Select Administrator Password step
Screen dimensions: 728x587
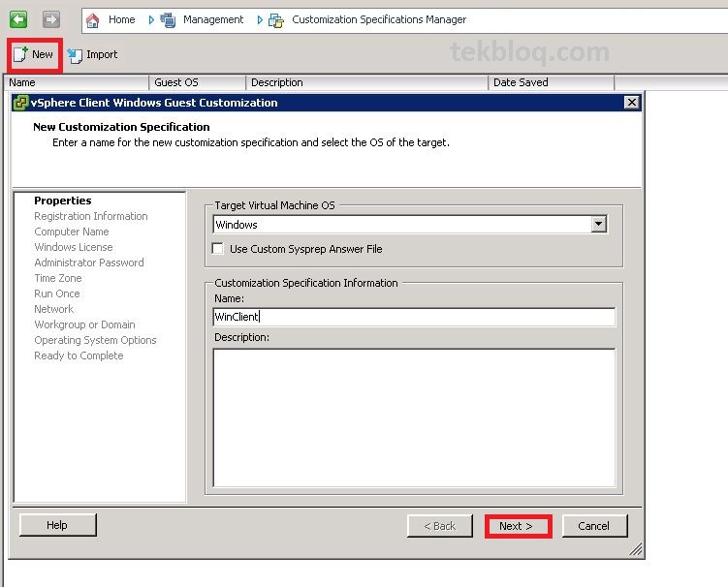pos(88,263)
